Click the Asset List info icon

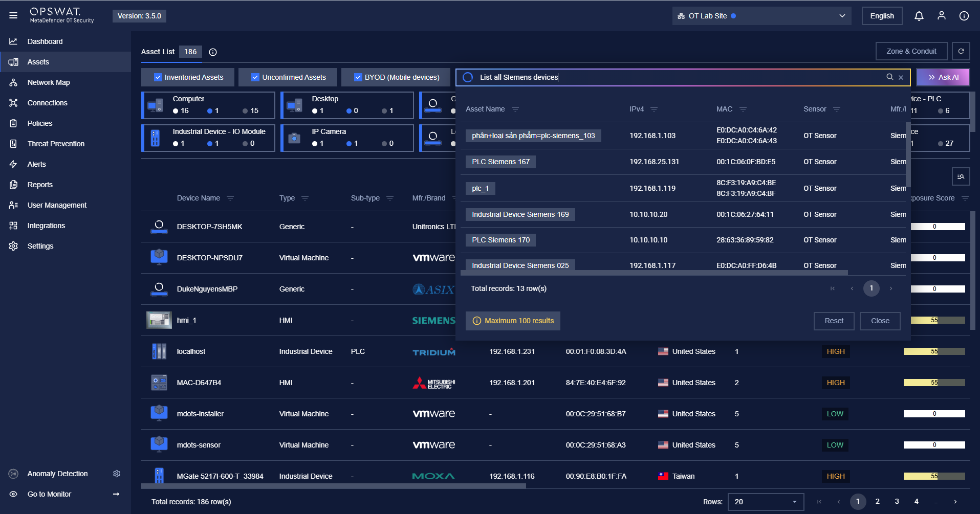coord(213,52)
